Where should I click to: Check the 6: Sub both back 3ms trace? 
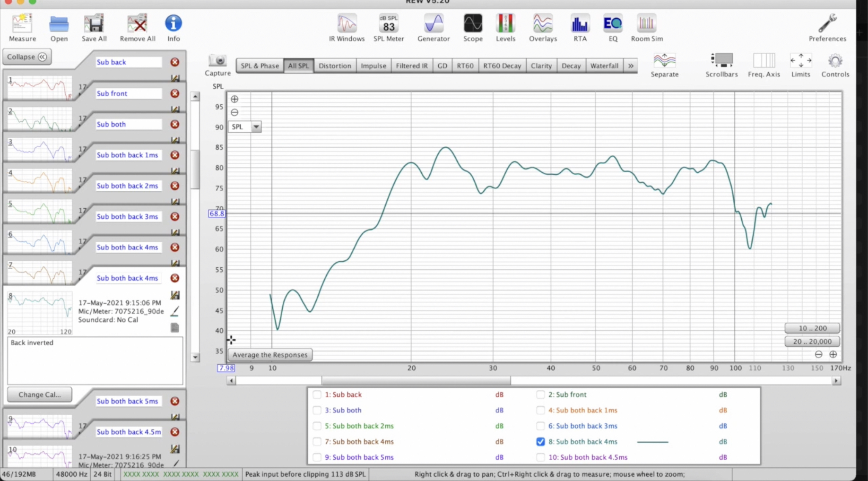click(x=540, y=426)
